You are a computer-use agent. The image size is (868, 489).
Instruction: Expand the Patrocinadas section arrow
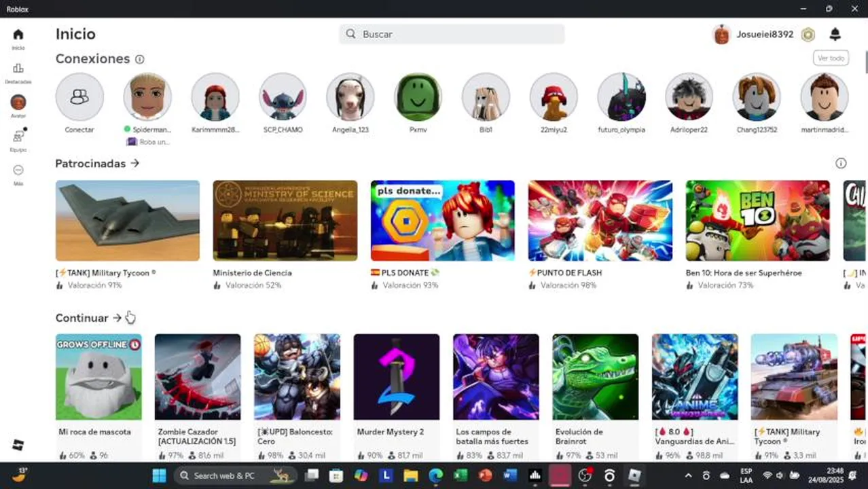pos(134,163)
